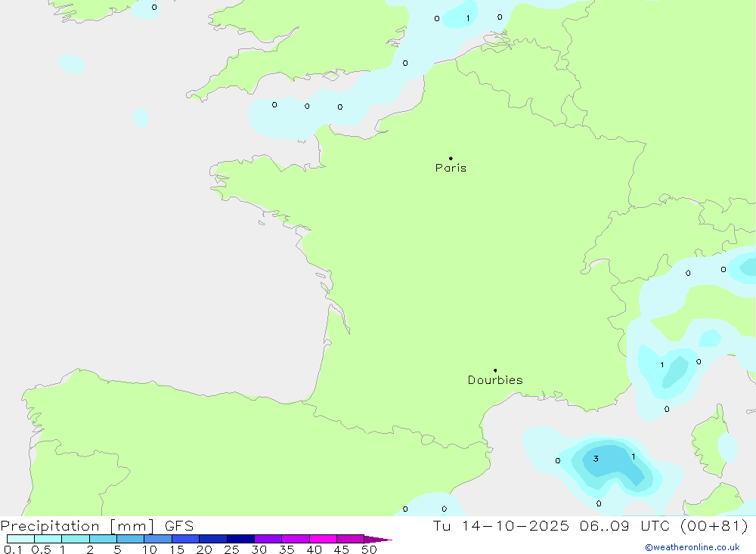
Task: Click the 30–35 mm legend color swatch
Action: 268,539
